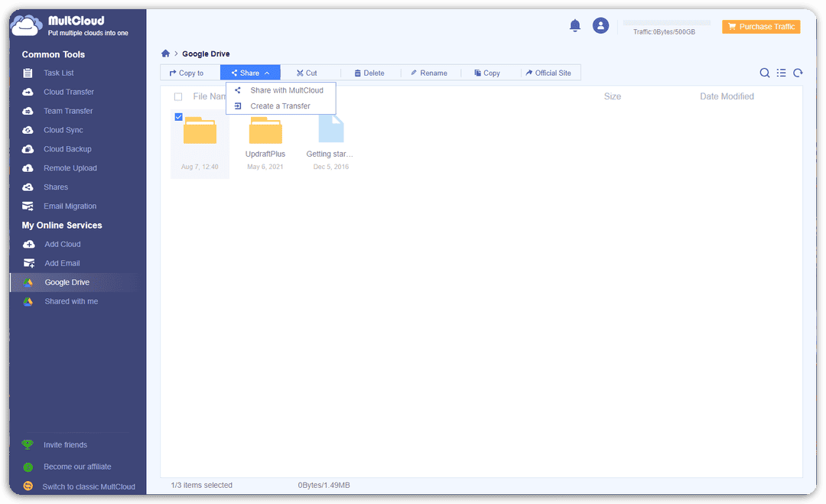Choose Share with MultCloud option

click(x=281, y=90)
